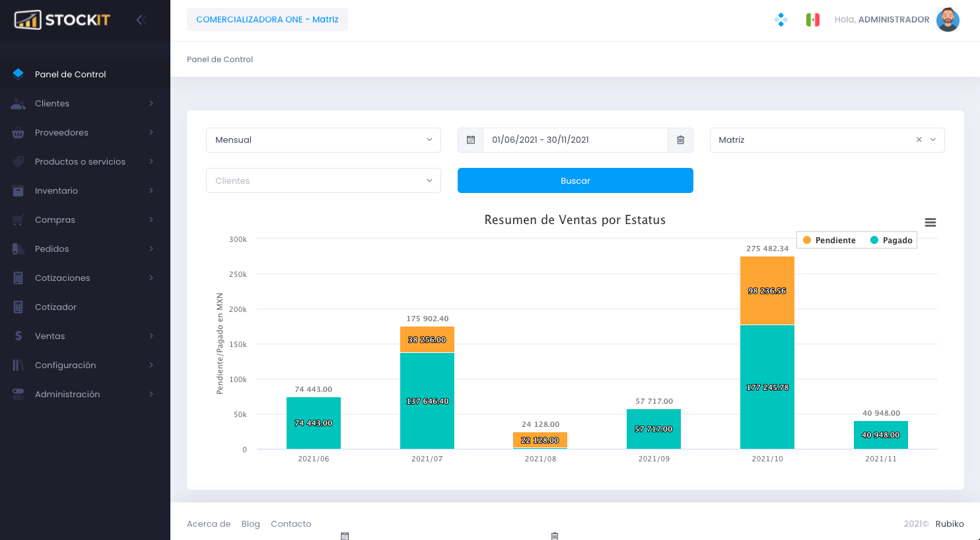The image size is (980, 540).
Task: Open the date picker calendar icon
Action: [x=471, y=140]
